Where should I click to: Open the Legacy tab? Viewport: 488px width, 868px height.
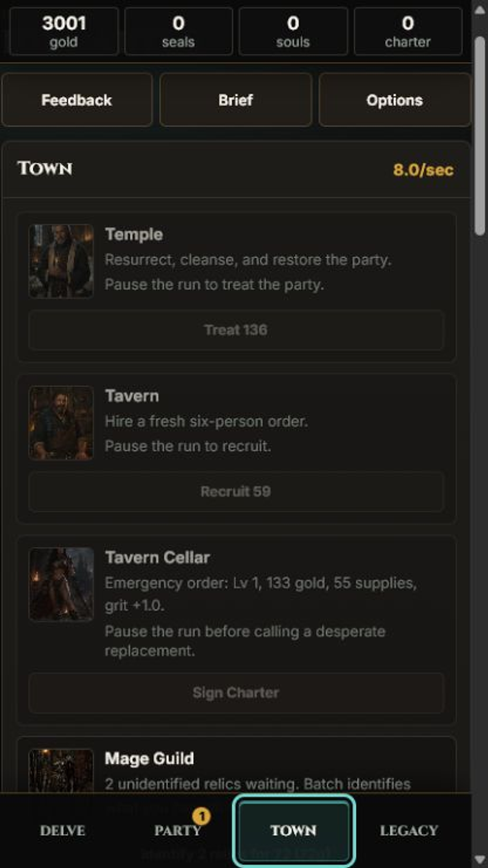point(408,830)
